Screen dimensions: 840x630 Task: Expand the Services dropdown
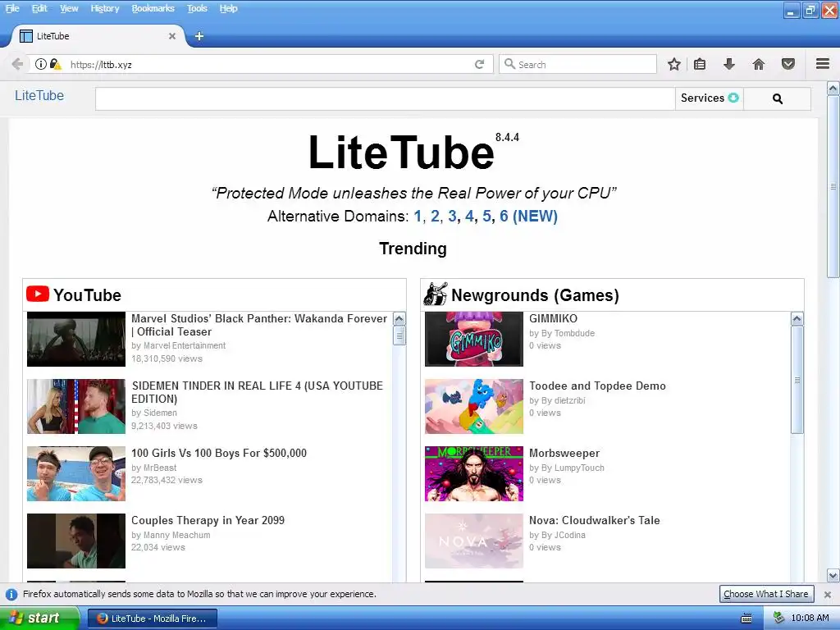click(710, 98)
